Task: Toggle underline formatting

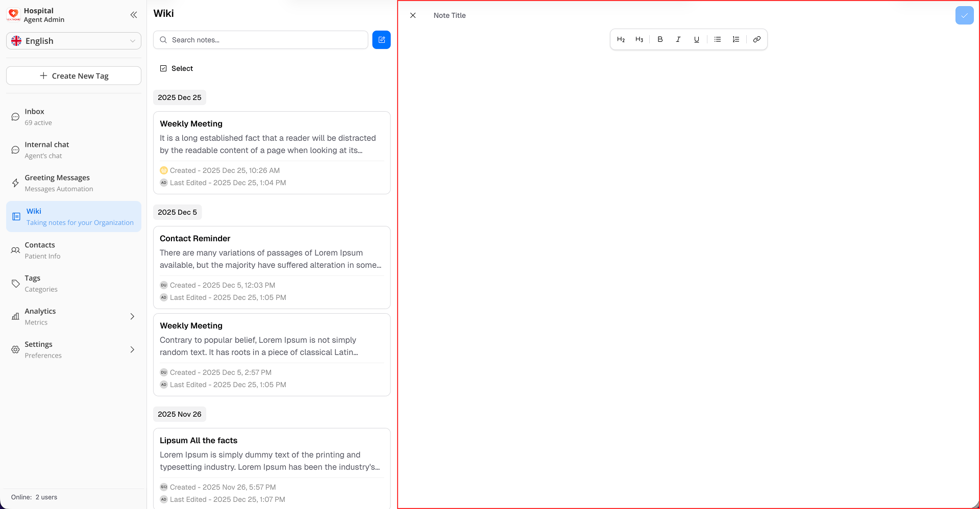Action: 696,39
